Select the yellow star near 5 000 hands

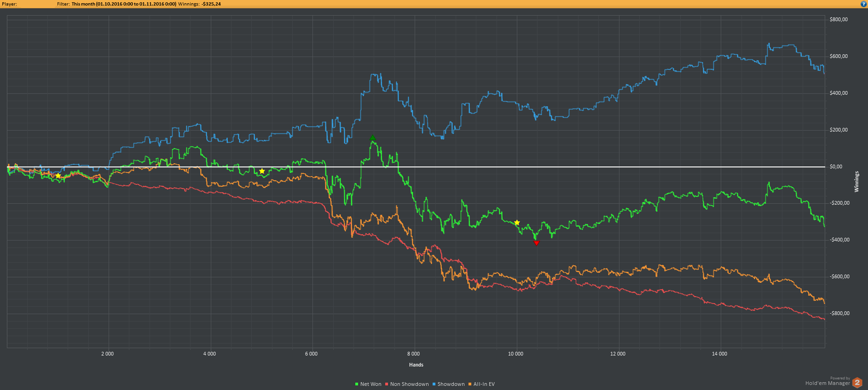[262, 171]
